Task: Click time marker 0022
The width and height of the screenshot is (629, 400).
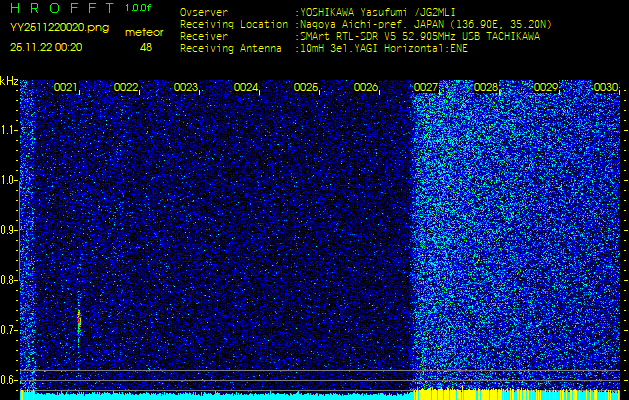Action: pyautogui.click(x=126, y=87)
